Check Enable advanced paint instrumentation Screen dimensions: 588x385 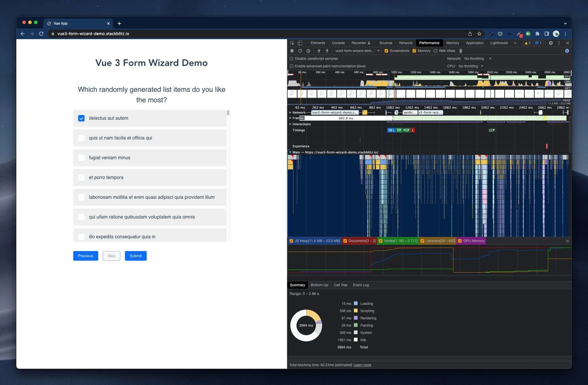[x=291, y=66]
